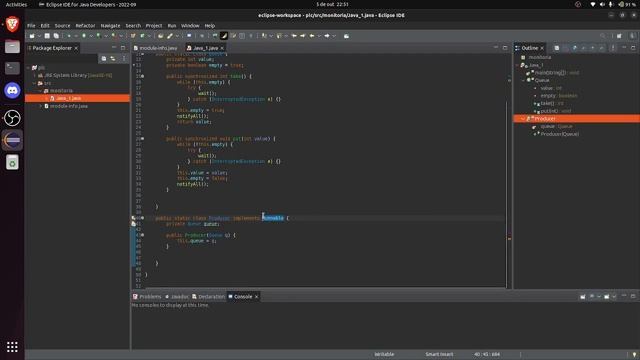Open the New file dropdown arrow
The width and height of the screenshot is (640, 360).
pos(39,36)
